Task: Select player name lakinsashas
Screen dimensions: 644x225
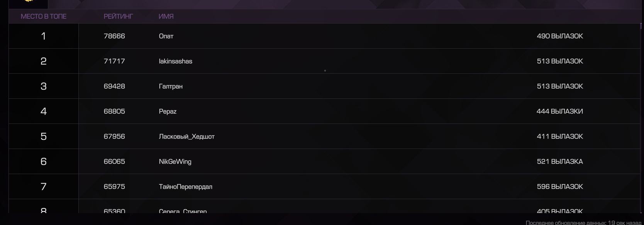Action: point(176,61)
